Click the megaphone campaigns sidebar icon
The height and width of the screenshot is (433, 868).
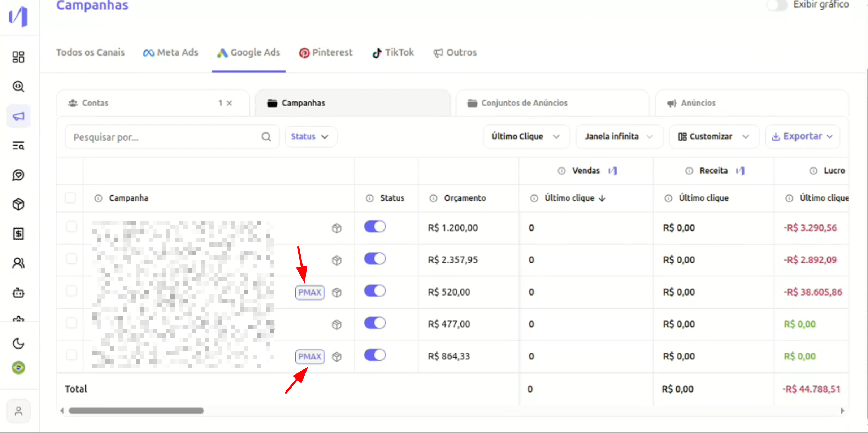(x=18, y=116)
